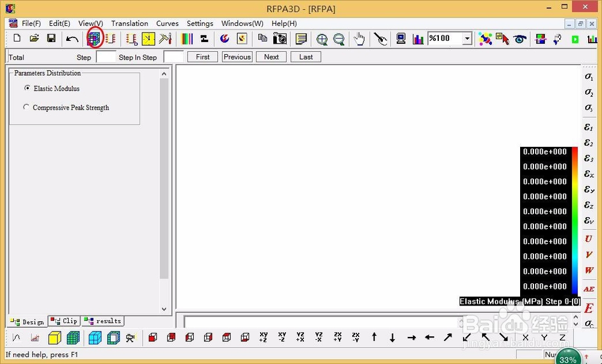Open the bar chart histogram icon
The height and width of the screenshot is (364, 602).
pos(418,39)
